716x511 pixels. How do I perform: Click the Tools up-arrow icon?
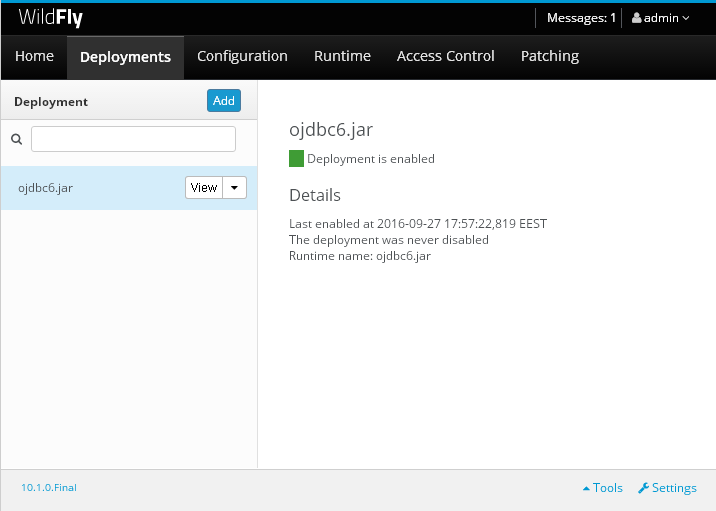(x=586, y=488)
